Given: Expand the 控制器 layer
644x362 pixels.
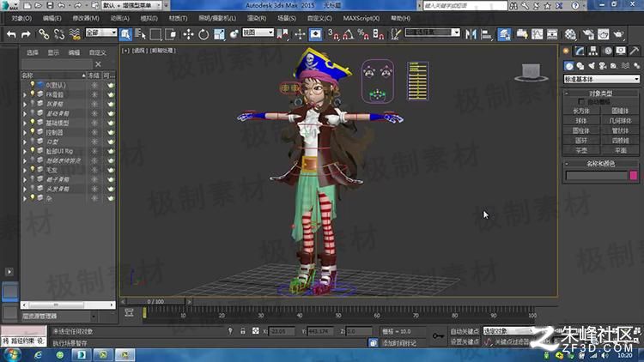Looking at the screenshot, I should point(25,133).
